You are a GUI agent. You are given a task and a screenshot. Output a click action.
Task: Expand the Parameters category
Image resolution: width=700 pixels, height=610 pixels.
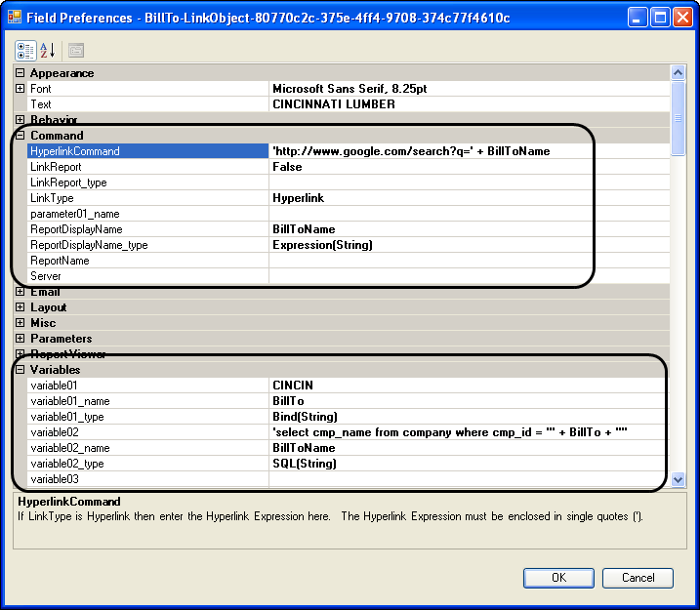click(21, 339)
